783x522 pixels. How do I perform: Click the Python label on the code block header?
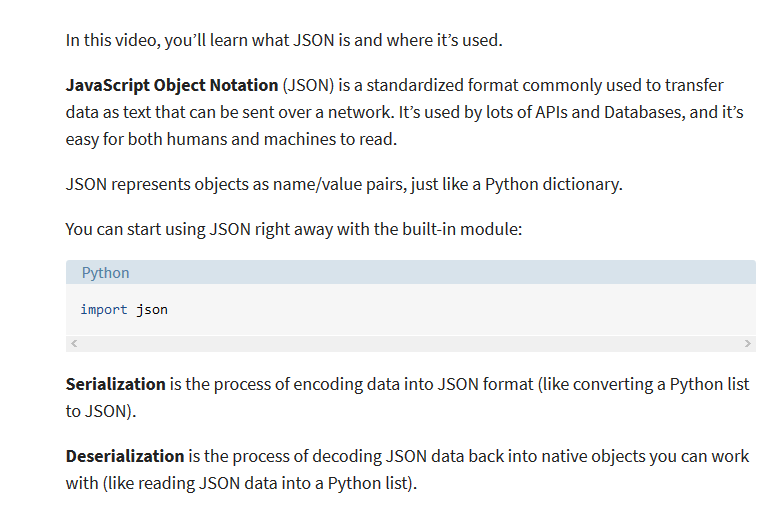pos(105,273)
